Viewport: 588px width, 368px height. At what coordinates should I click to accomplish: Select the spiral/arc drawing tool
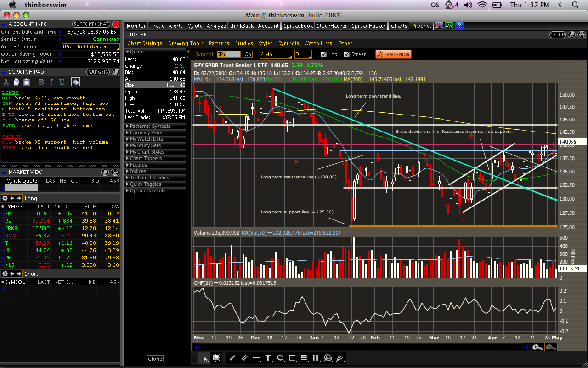click(x=328, y=357)
